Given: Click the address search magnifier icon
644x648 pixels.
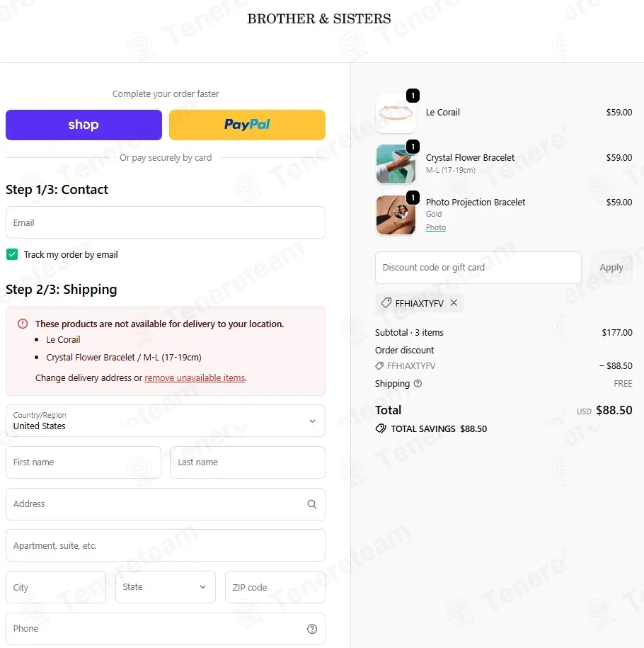Looking at the screenshot, I should coord(312,504).
